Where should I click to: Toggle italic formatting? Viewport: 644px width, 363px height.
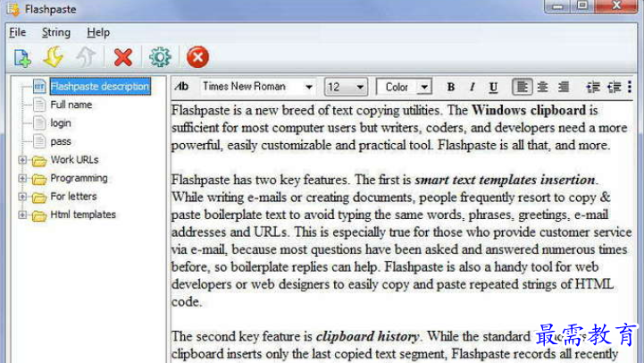point(472,87)
